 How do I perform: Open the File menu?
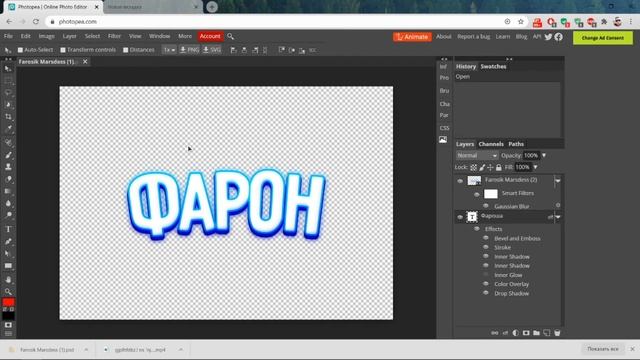click(x=8, y=36)
